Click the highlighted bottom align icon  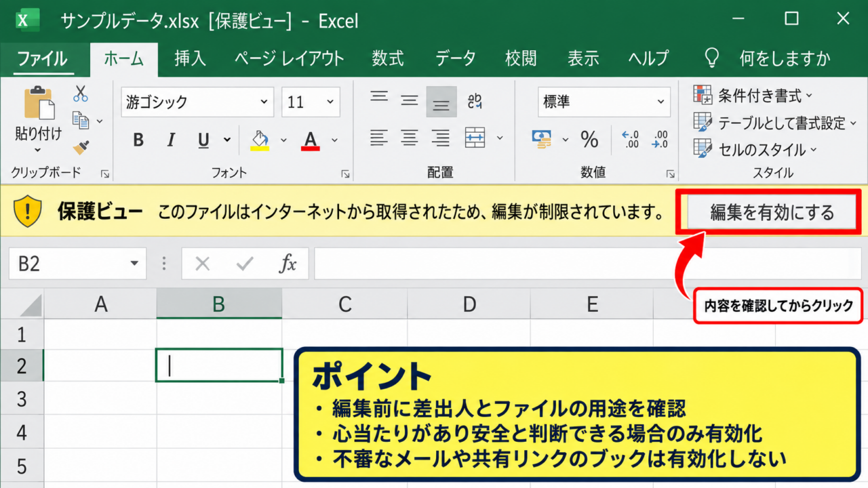pyautogui.click(x=441, y=102)
